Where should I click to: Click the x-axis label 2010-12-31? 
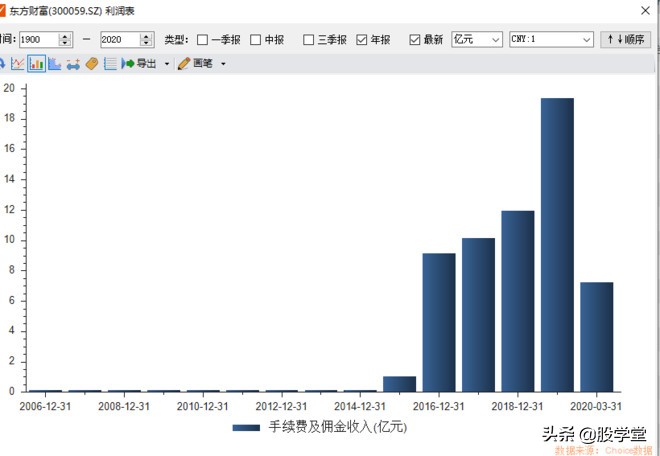pyautogui.click(x=202, y=407)
